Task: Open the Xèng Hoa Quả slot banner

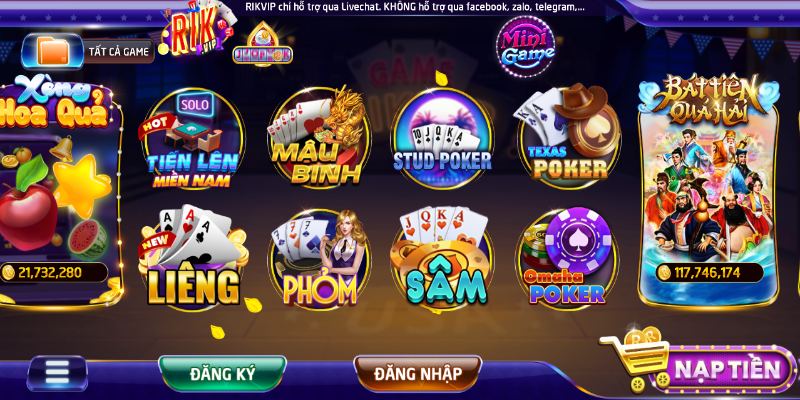Action: click(59, 189)
